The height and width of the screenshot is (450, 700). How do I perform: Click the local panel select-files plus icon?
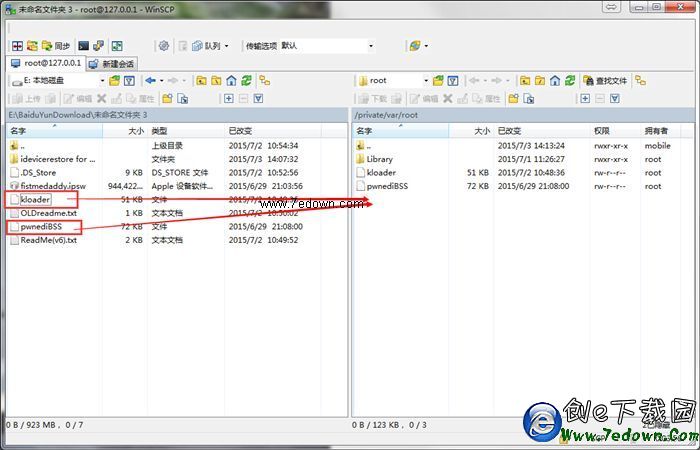(x=229, y=99)
